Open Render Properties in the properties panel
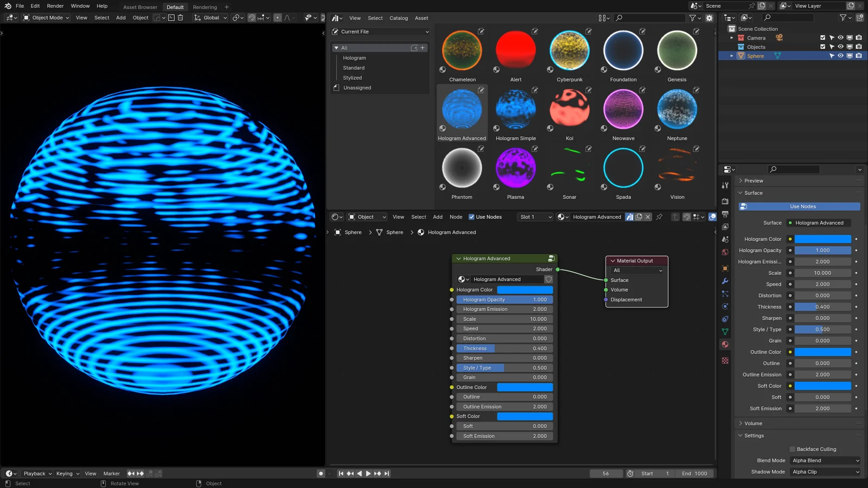Viewport: 868px width, 488px height. (725, 201)
